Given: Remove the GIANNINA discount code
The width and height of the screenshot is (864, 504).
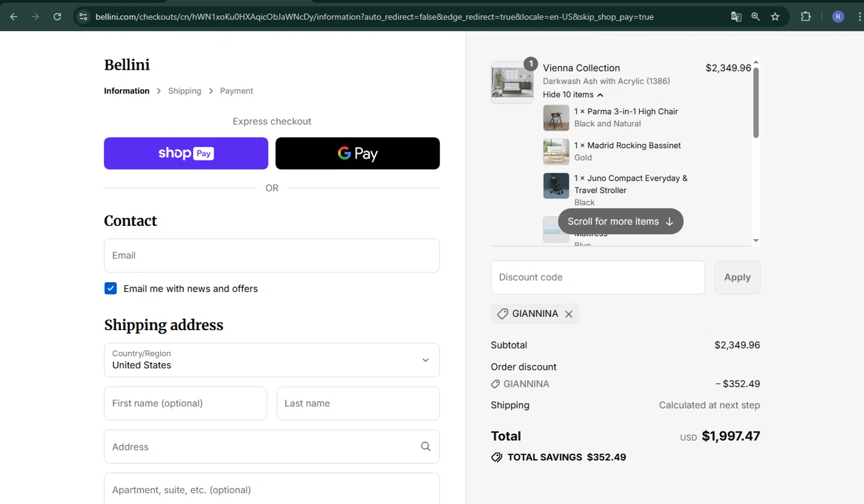Looking at the screenshot, I should pos(569,314).
